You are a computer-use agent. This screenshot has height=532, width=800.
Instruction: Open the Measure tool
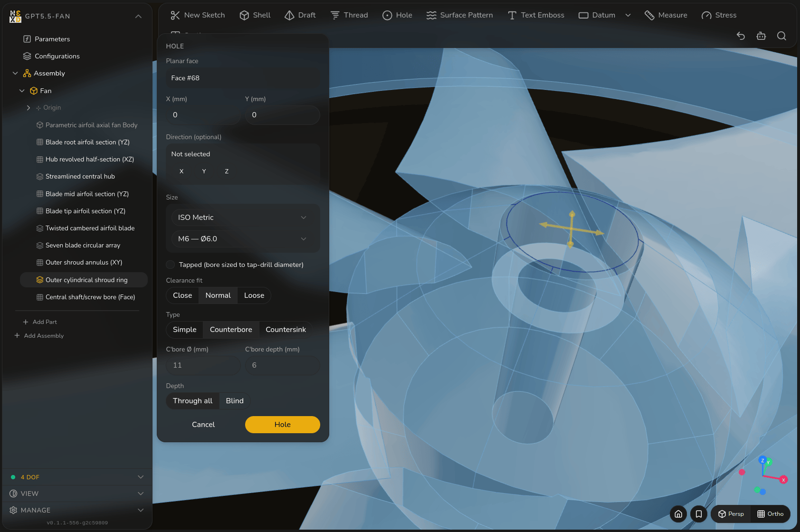[x=666, y=15]
